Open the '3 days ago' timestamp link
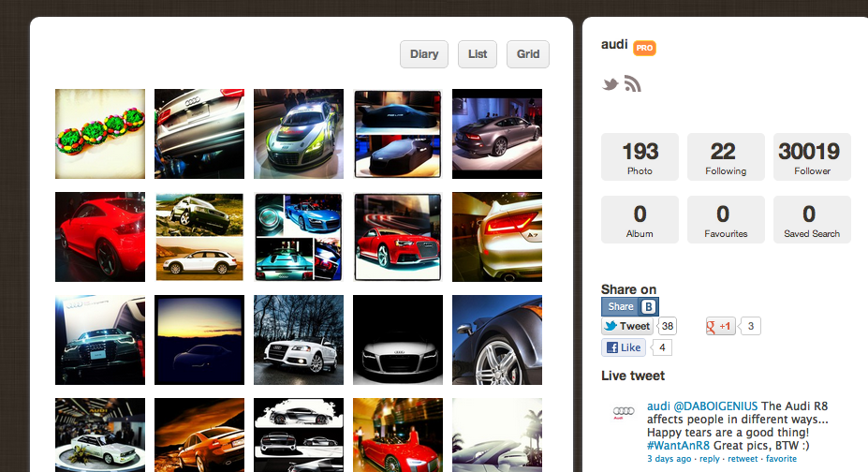 coord(669,459)
